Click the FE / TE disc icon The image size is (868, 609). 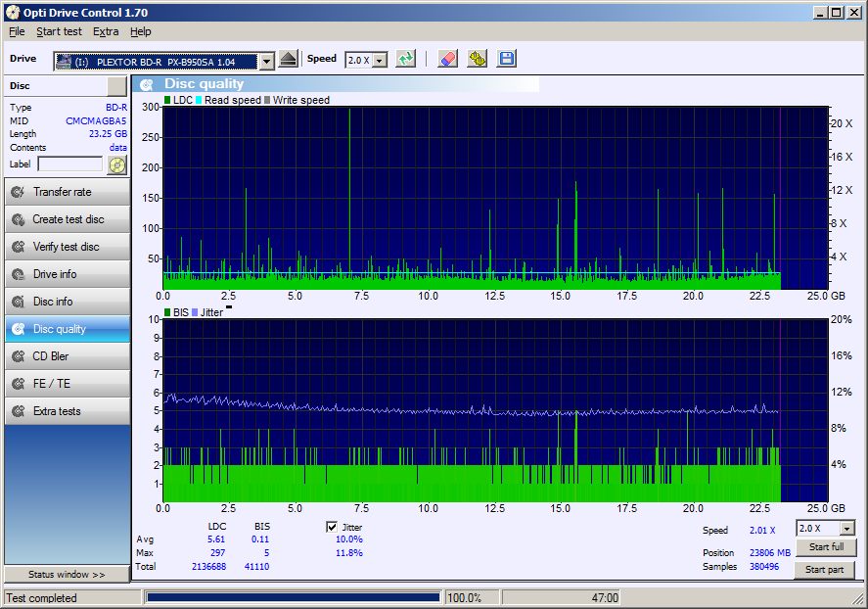[19, 384]
